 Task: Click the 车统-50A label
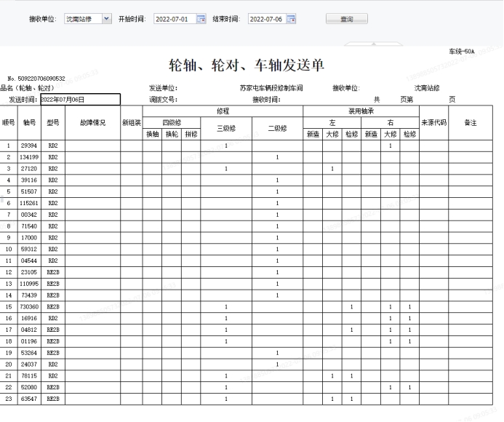462,51
